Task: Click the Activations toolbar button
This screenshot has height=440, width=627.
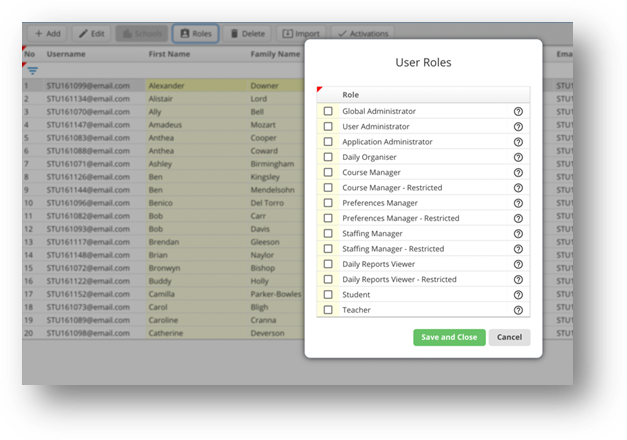Action: pyautogui.click(x=363, y=34)
